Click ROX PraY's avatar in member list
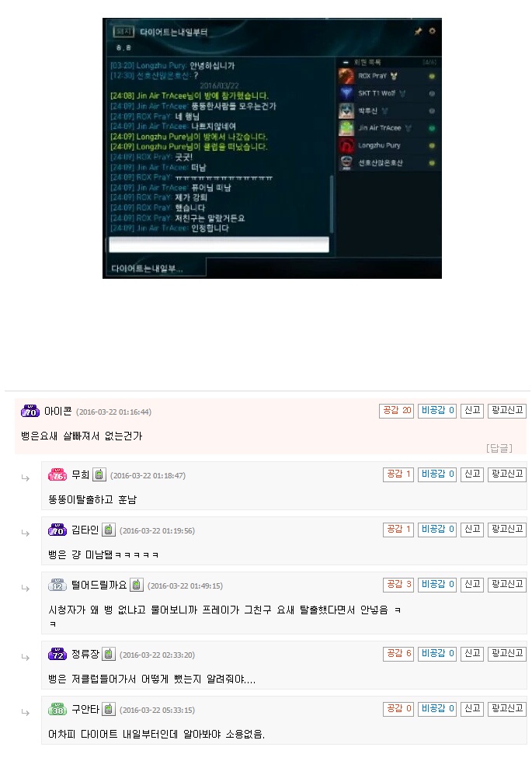Screen dimensions: 532x761 coord(346,76)
